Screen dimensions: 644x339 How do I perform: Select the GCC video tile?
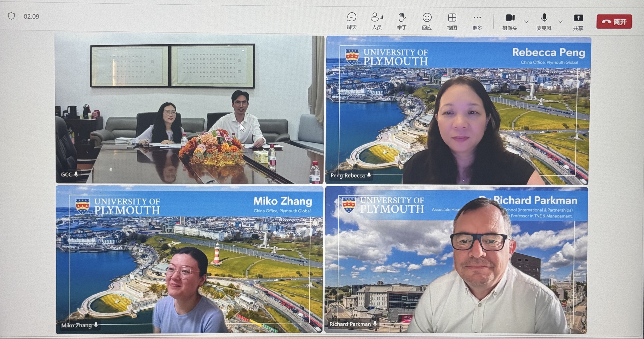point(190,109)
